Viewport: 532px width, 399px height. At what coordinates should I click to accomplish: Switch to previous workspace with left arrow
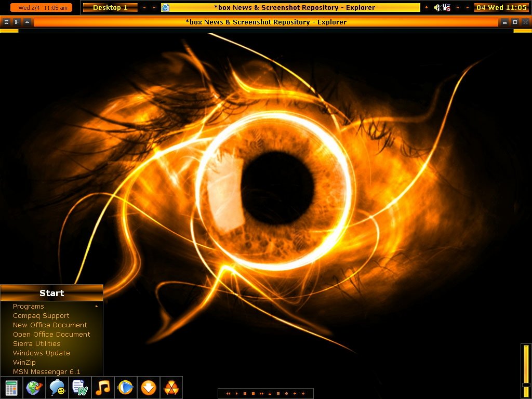click(x=144, y=7)
